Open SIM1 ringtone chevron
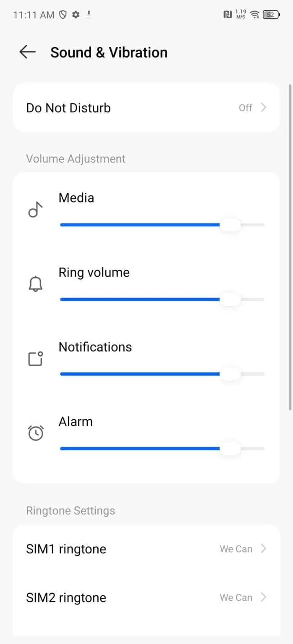 coord(264,548)
